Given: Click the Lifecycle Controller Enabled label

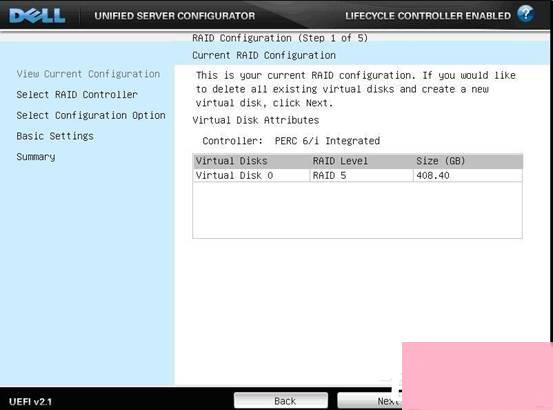Looking at the screenshot, I should [x=428, y=16].
